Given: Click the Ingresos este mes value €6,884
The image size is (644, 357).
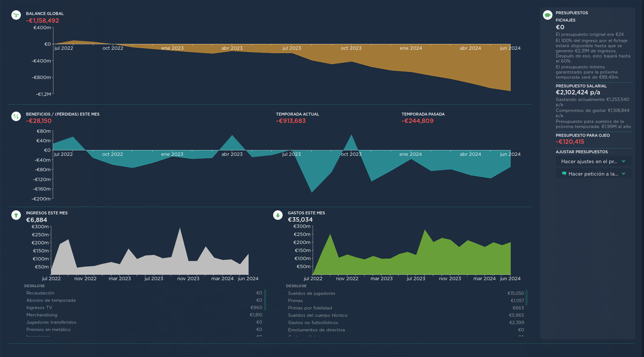Looking at the screenshot, I should coord(37,220).
